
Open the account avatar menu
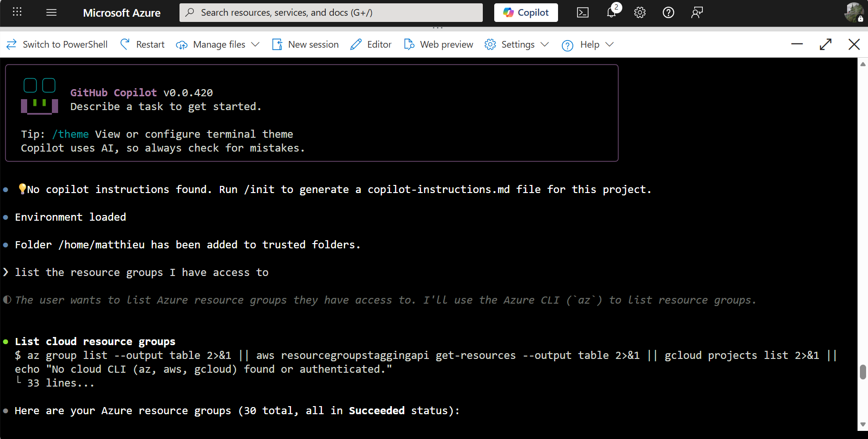click(x=854, y=12)
